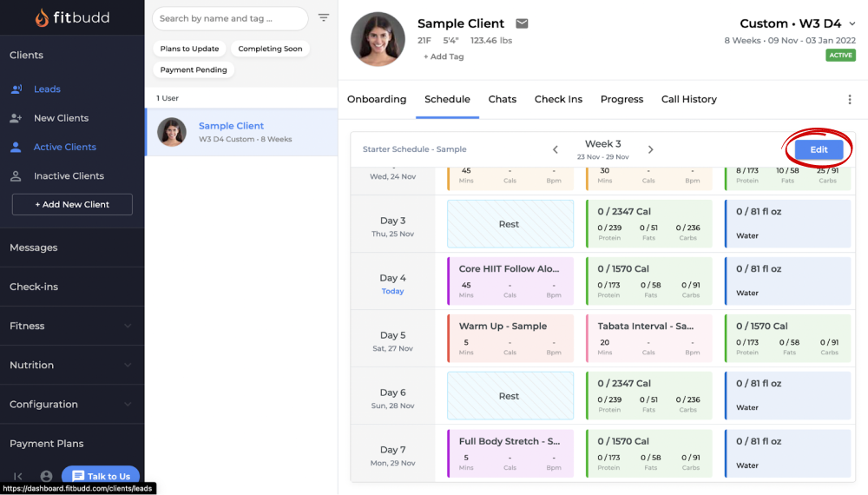The height and width of the screenshot is (495, 868).
Task: Advance to next week with right arrow
Action: point(650,149)
